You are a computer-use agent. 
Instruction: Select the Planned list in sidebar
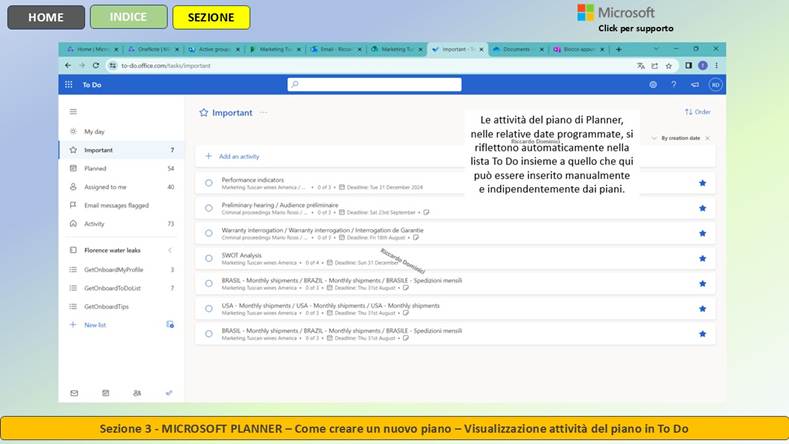tap(95, 169)
